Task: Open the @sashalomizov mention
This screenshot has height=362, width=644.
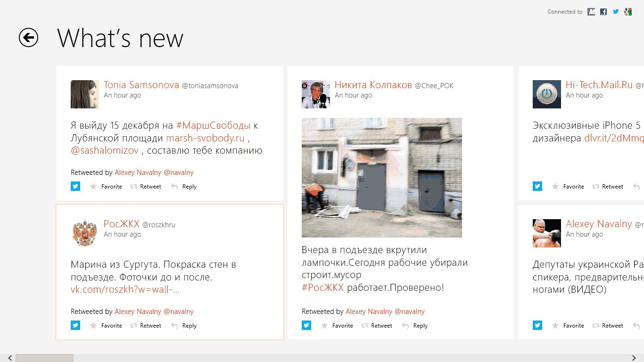Action: click(x=105, y=150)
